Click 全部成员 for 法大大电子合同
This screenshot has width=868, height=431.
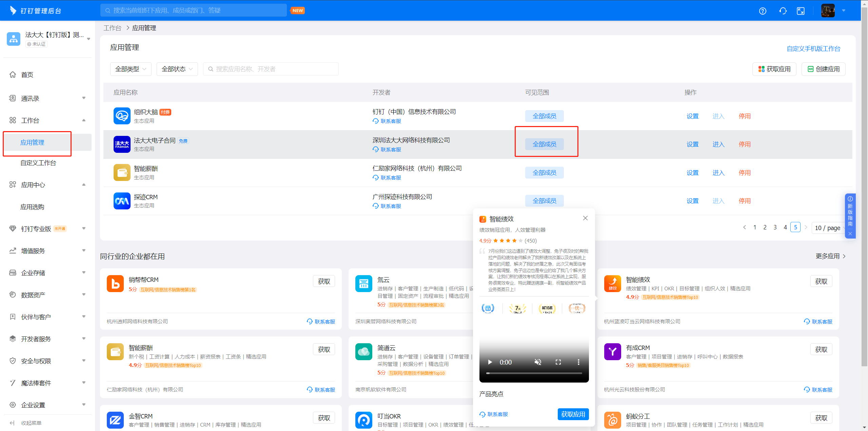point(545,144)
